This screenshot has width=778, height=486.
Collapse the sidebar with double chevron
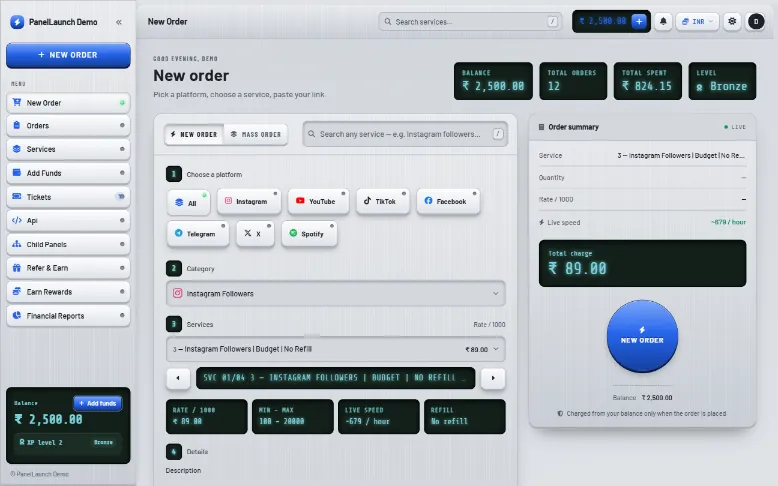click(x=119, y=22)
